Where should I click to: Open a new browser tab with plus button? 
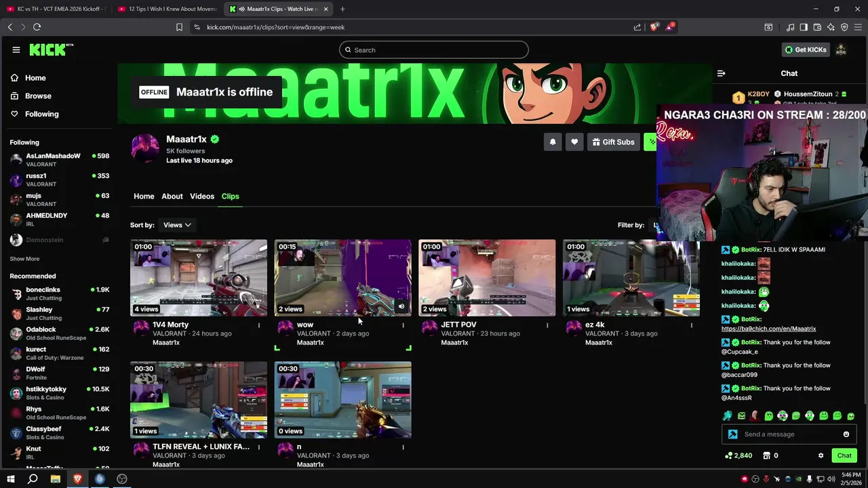click(342, 9)
